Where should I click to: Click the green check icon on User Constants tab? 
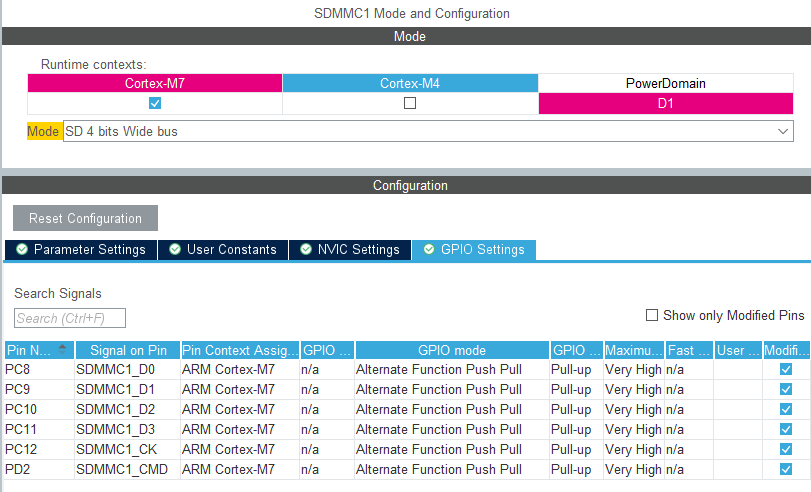coord(175,249)
